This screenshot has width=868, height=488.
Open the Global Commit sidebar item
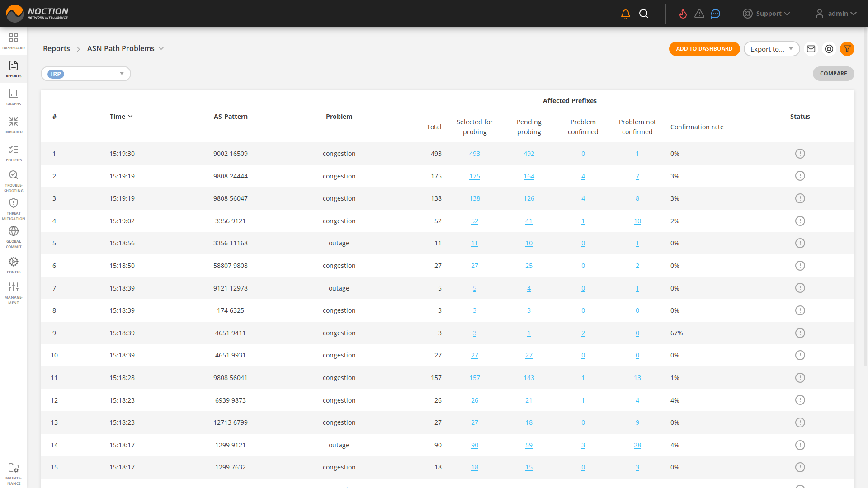[14, 237]
